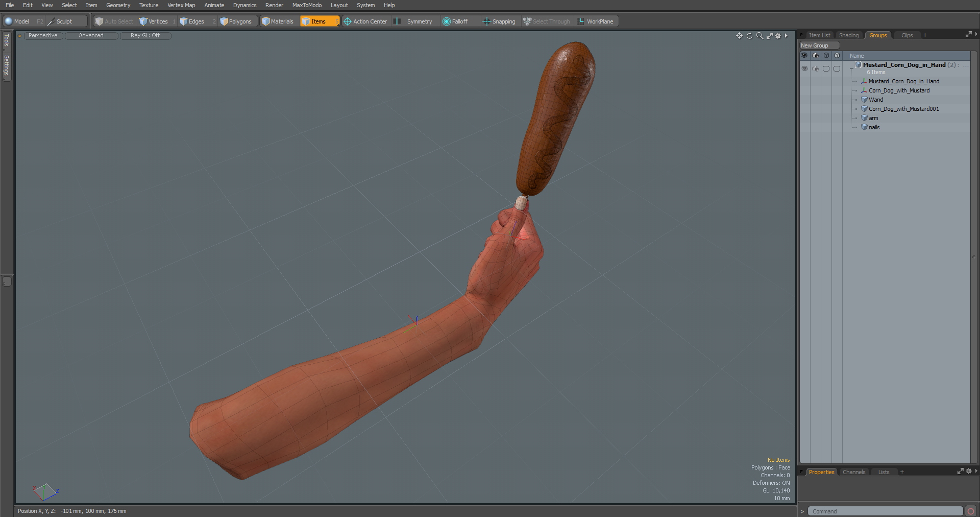Click the viewport zoom magnifier icon
980x517 pixels.
759,36
